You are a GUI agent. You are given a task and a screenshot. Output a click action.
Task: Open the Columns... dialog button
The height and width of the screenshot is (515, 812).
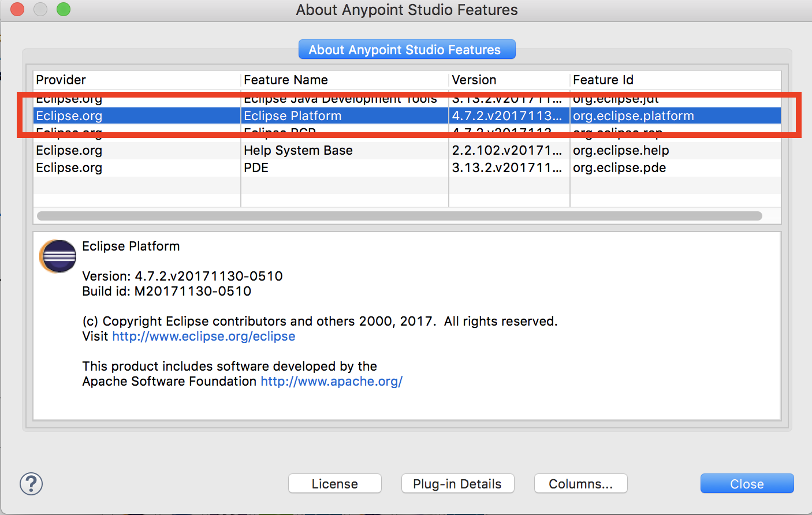click(x=580, y=484)
